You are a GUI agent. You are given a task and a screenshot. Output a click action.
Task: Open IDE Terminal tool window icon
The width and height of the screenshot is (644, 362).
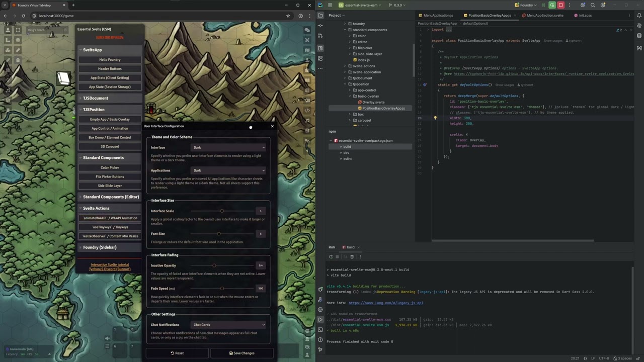click(x=320, y=330)
